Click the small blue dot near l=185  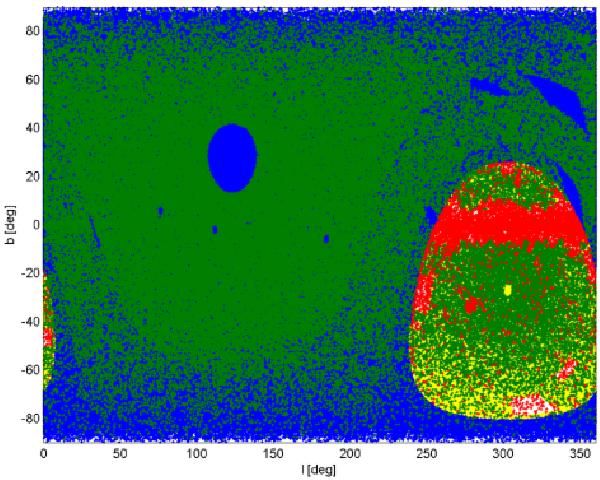point(327,239)
